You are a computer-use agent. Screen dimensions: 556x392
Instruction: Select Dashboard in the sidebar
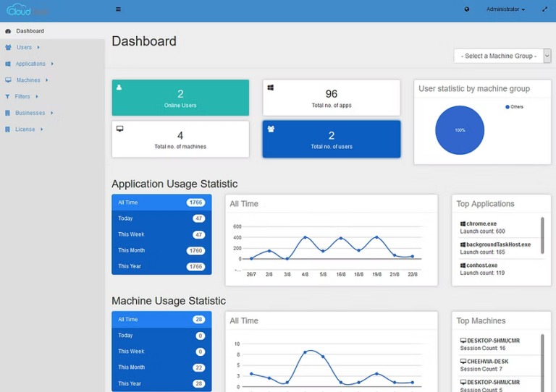[30, 31]
